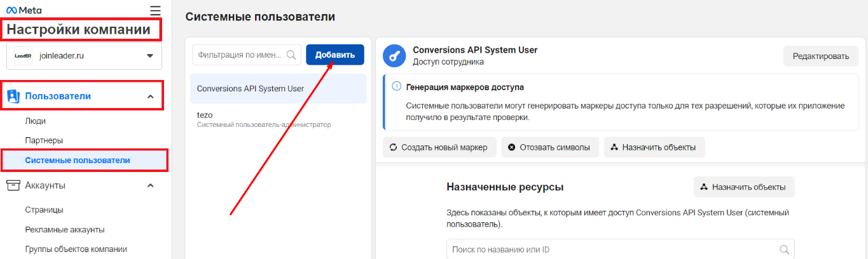The width and height of the screenshot is (868, 259).
Task: Open Люди in the sidebar
Action: [x=36, y=121]
